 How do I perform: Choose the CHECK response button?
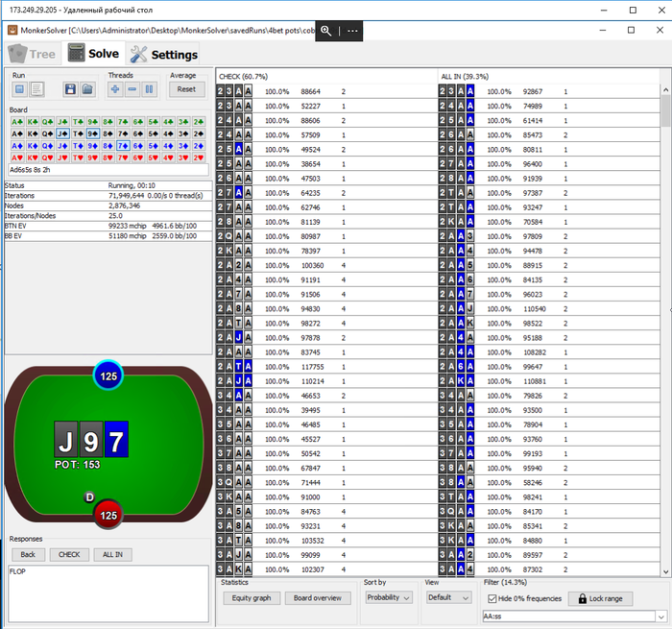(69, 554)
